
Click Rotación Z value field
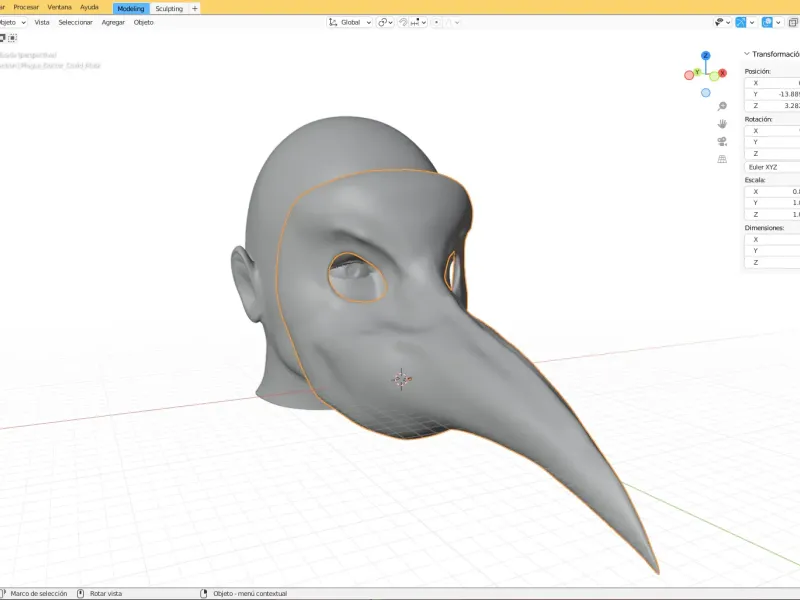coord(772,154)
